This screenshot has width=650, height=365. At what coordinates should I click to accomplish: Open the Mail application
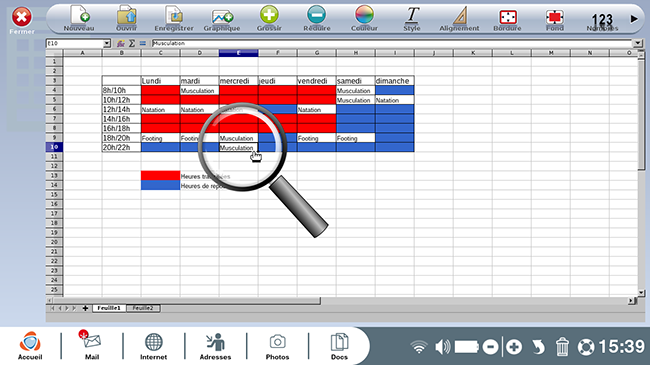pos(92,346)
